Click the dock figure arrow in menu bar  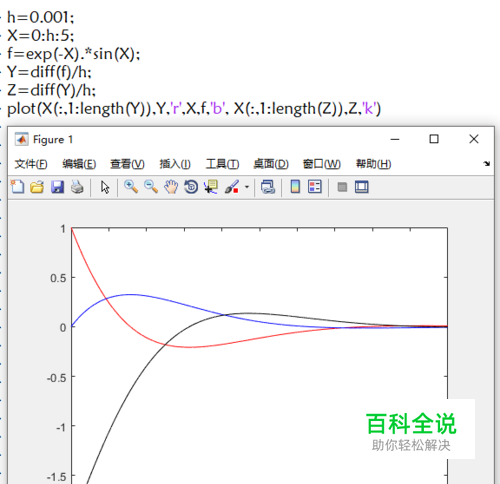(x=487, y=164)
